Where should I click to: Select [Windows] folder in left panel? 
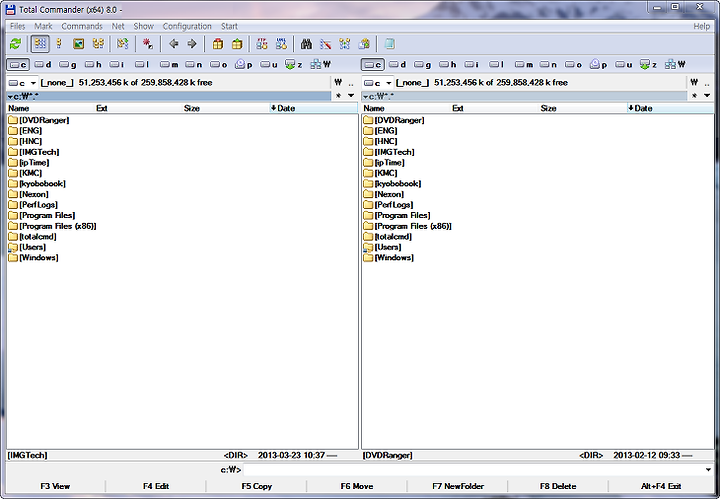(34, 258)
